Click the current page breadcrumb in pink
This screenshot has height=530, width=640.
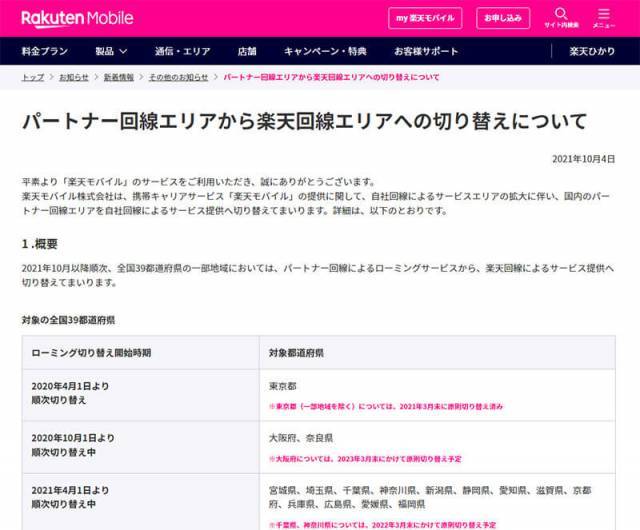(x=331, y=77)
